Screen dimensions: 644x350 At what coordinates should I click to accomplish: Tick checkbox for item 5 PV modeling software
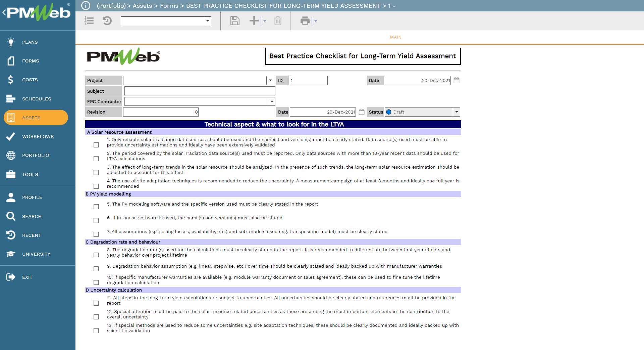click(96, 207)
